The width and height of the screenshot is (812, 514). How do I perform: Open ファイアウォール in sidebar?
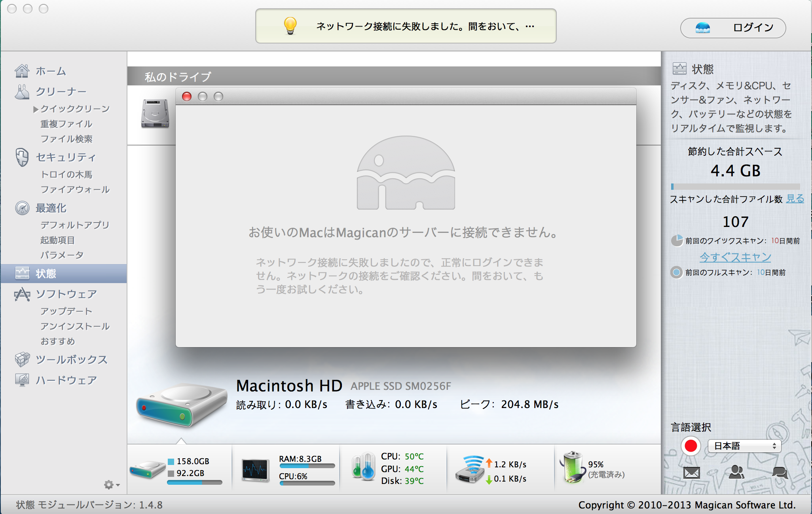point(75,190)
